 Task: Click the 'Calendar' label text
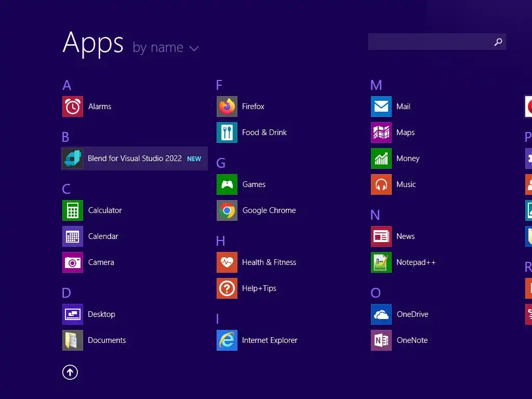click(103, 236)
